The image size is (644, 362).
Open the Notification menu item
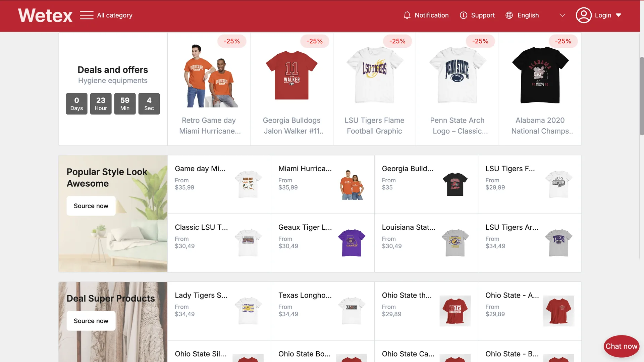pos(431,15)
